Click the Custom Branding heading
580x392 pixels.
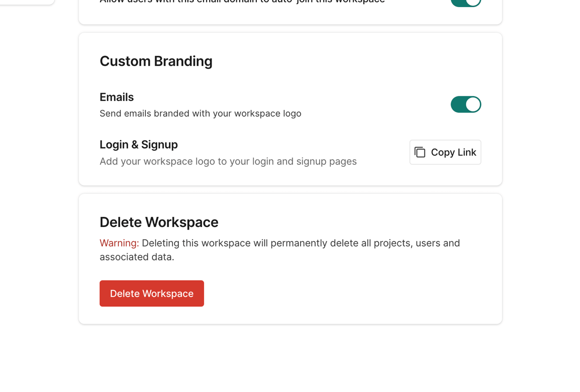pyautogui.click(x=156, y=61)
